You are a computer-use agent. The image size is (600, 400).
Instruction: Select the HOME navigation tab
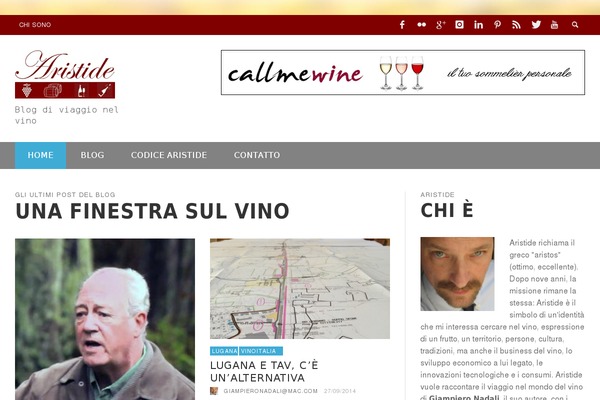coord(41,155)
